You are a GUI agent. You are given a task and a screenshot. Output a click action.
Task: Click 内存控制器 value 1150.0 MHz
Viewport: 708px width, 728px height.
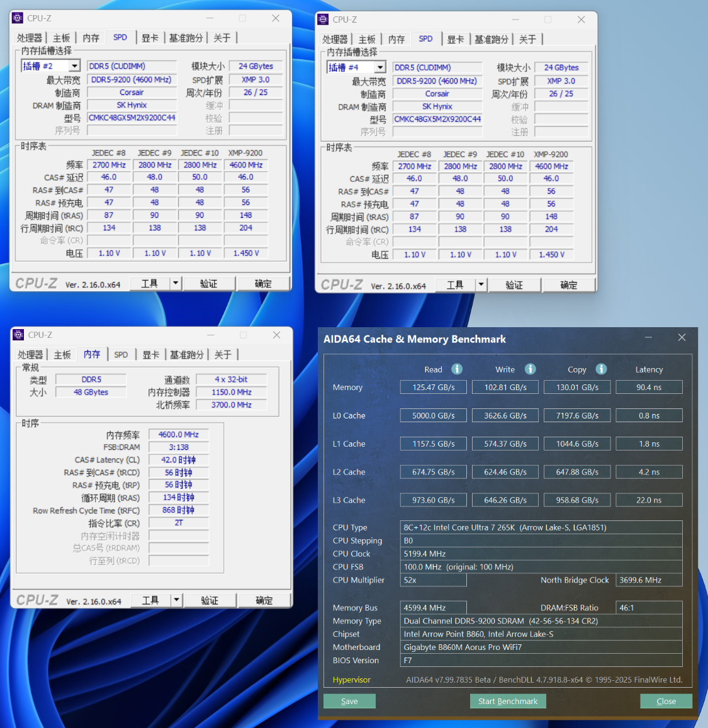pyautogui.click(x=231, y=393)
